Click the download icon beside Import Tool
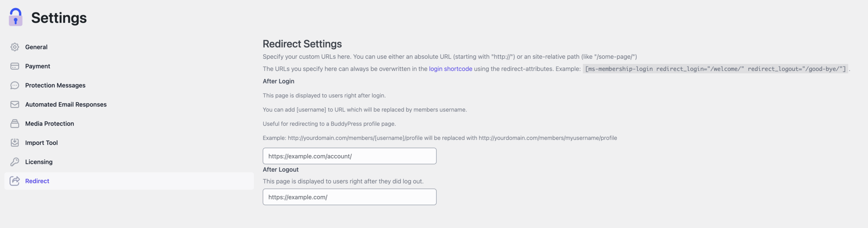Screen dimensions: 868x228 coord(15,142)
